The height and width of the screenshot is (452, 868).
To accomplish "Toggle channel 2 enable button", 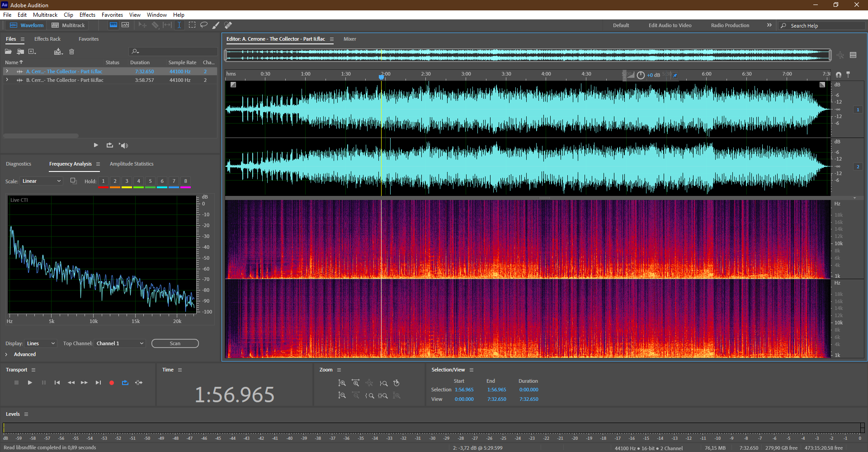I will tap(858, 167).
